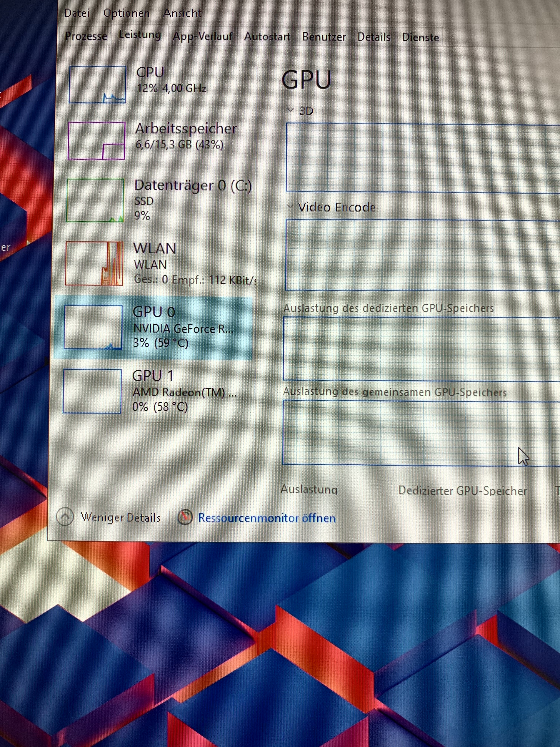Click the Ressourcenmonitor gauge icon

tap(185, 517)
